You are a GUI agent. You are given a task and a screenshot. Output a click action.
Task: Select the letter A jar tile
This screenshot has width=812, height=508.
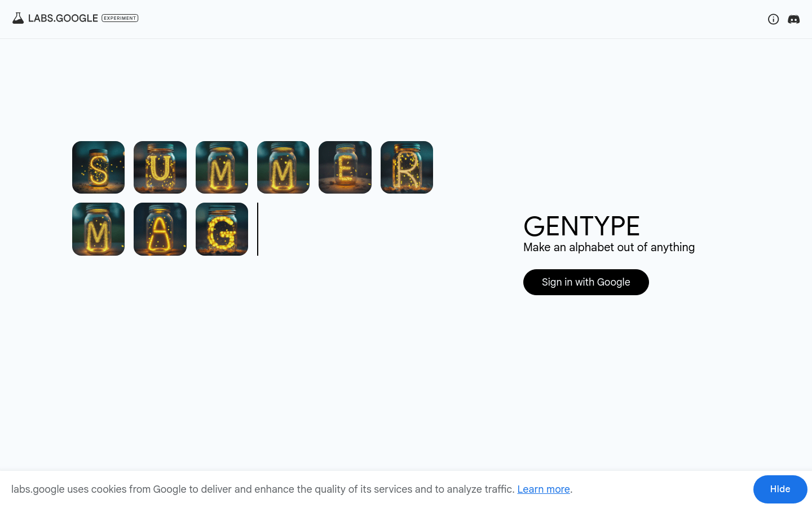pos(160,229)
